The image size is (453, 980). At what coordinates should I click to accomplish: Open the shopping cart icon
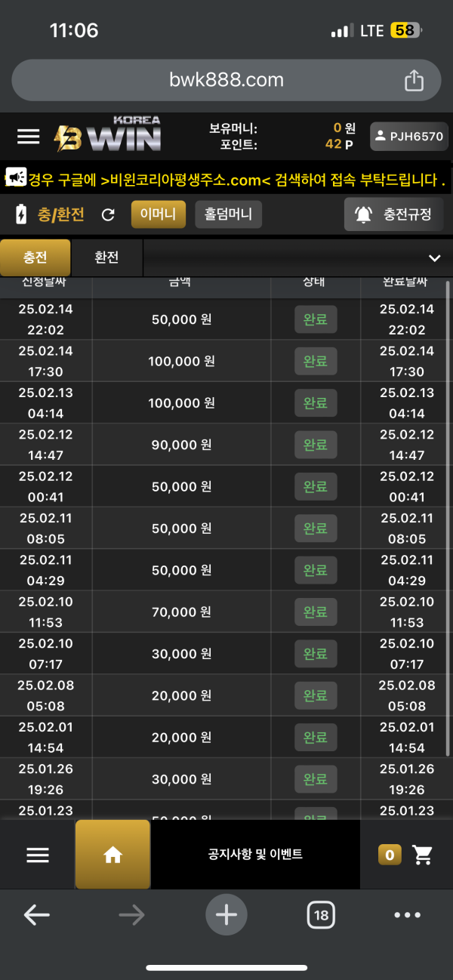click(422, 855)
